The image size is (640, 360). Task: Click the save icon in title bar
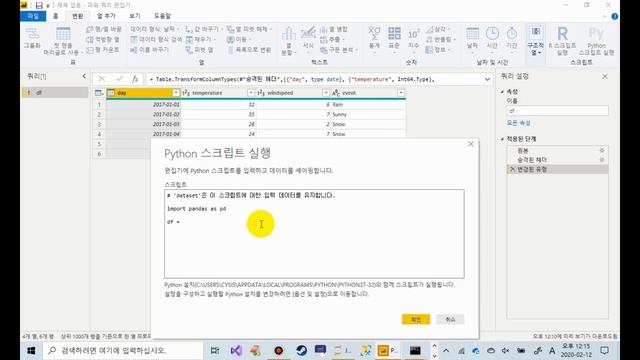(x=39, y=5)
